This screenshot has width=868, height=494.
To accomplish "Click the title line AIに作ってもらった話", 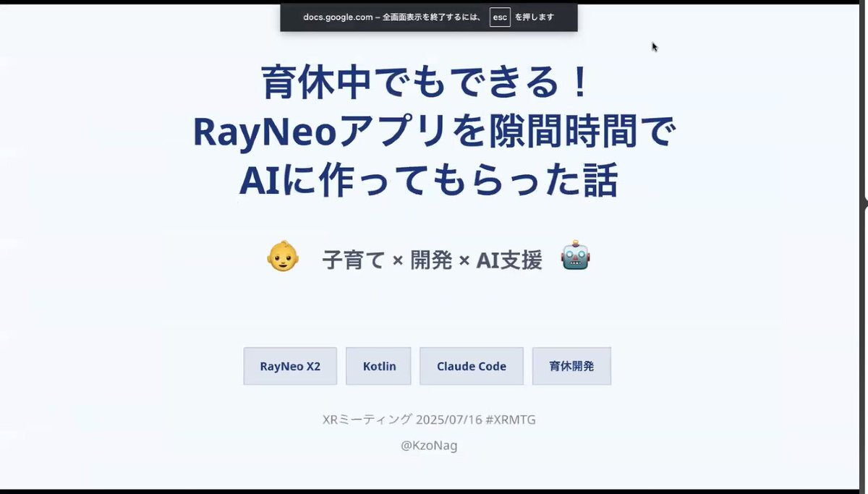I will pyautogui.click(x=429, y=182).
